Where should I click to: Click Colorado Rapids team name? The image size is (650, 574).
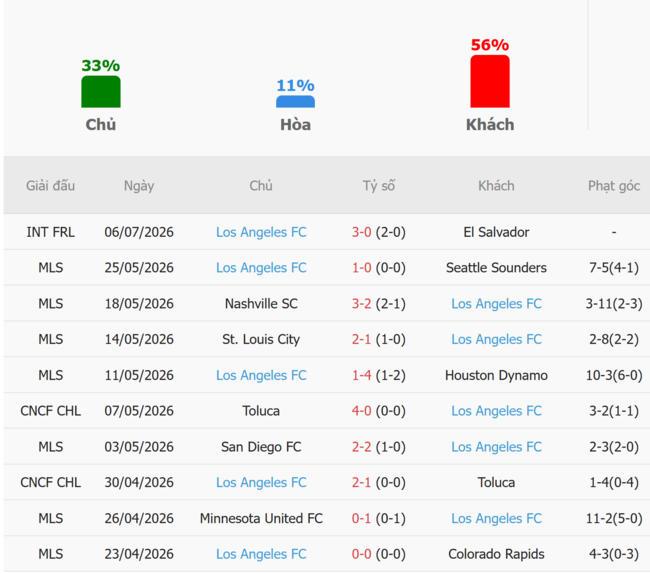click(x=496, y=554)
